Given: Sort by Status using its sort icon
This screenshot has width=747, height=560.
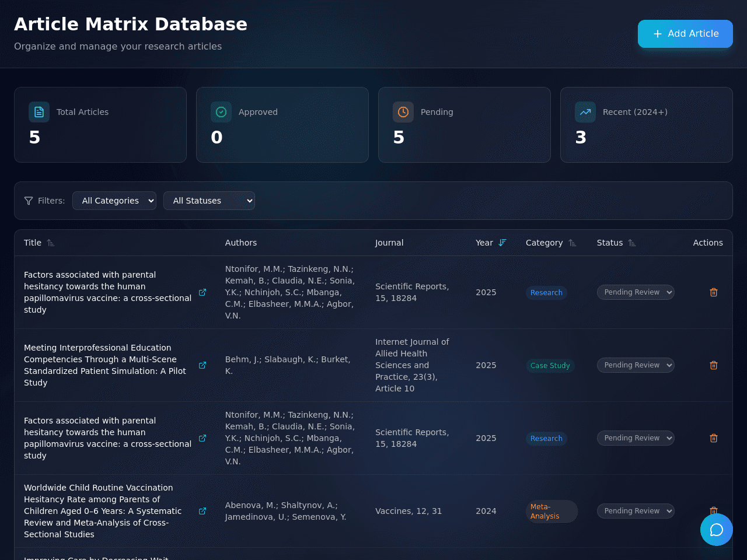Looking at the screenshot, I should point(632,243).
